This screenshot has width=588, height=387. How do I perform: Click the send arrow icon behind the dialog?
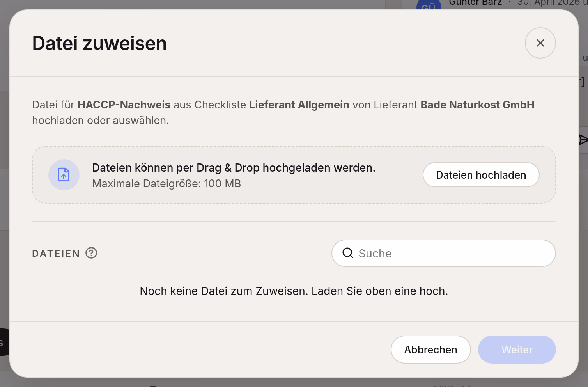click(583, 140)
